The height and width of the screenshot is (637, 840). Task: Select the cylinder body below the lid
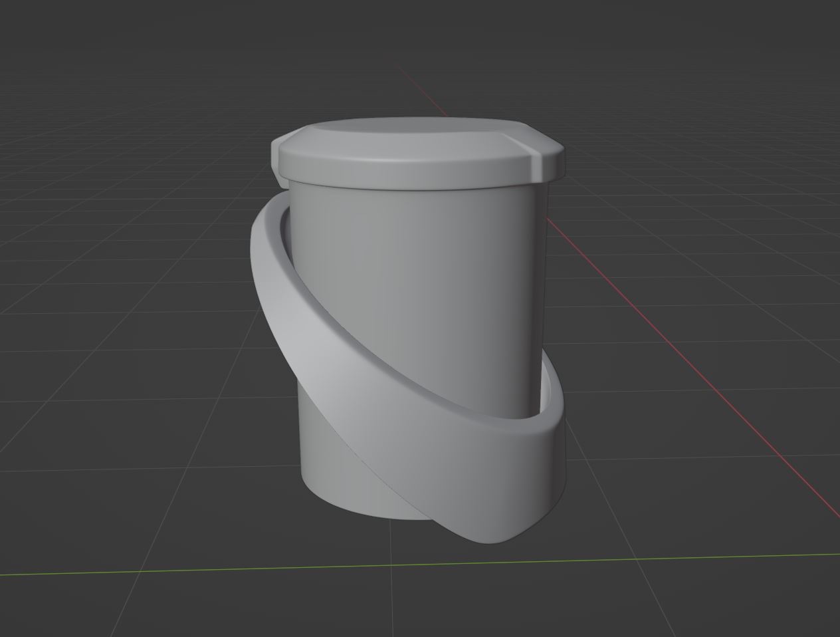pos(412,266)
